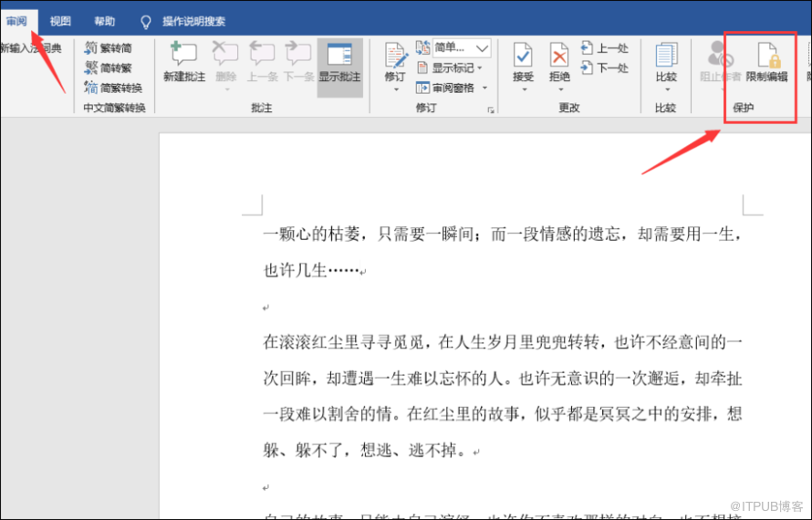Convert text using 繁转简
812x520 pixels.
108,47
